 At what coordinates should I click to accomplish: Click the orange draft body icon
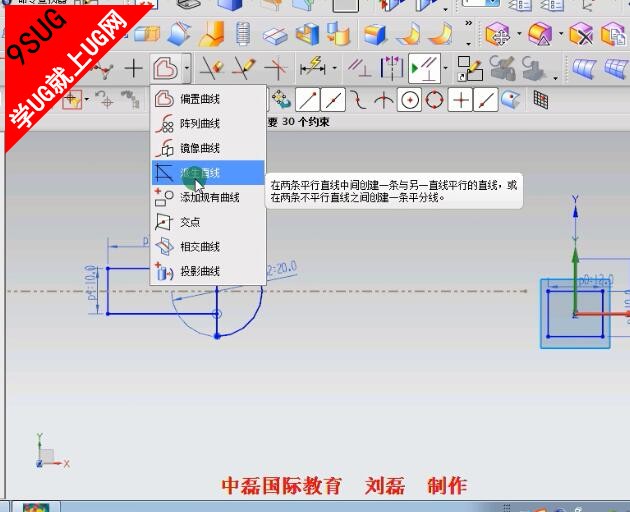pyautogui.click(x=212, y=34)
